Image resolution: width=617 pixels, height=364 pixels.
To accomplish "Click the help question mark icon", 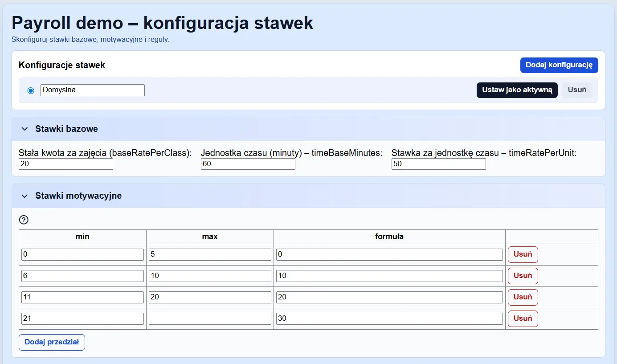I will click(x=24, y=220).
